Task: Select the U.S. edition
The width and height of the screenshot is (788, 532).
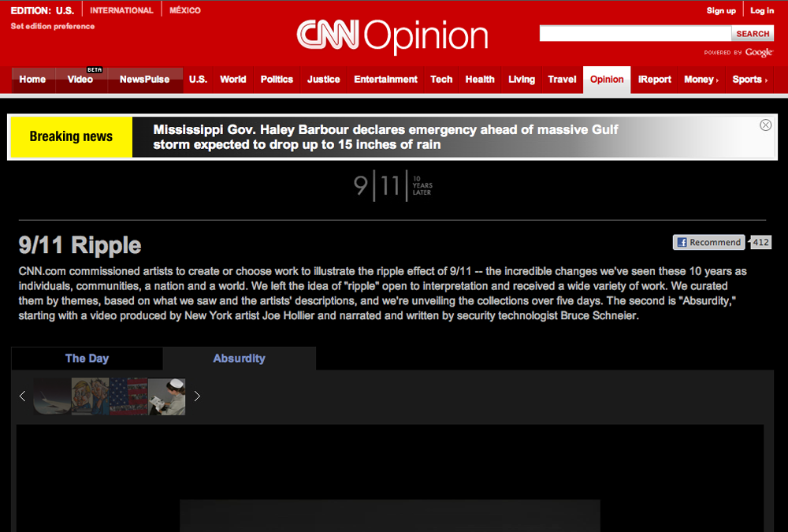Action: 65,10
